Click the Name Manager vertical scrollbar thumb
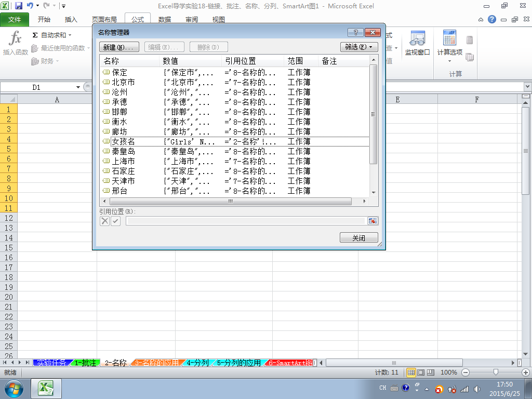 [373, 114]
